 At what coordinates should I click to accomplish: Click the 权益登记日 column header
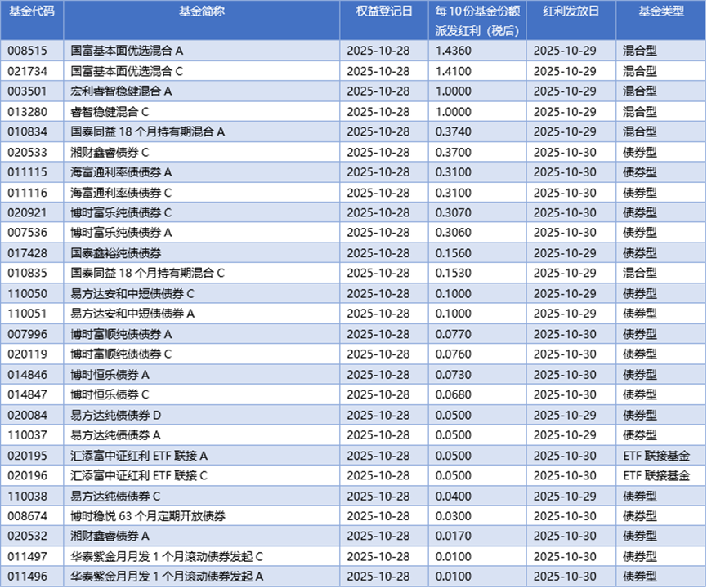[383, 11]
